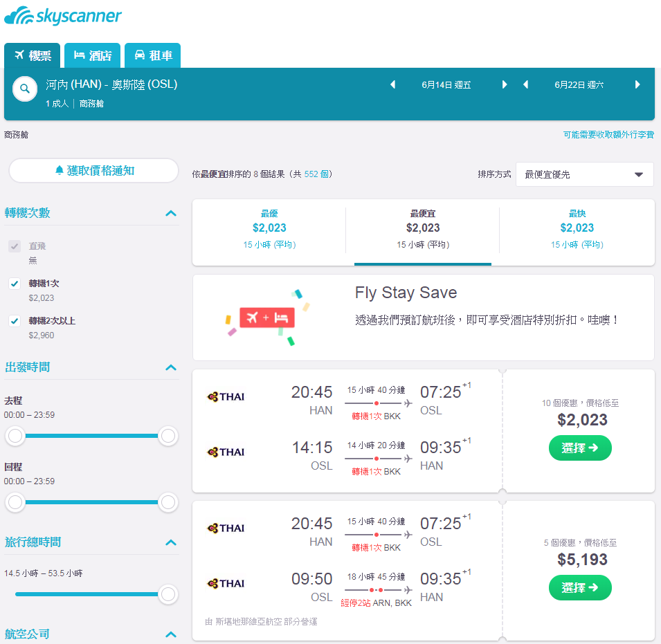
Task: Click Thai logo on 14:15 return flight
Action: point(226,452)
